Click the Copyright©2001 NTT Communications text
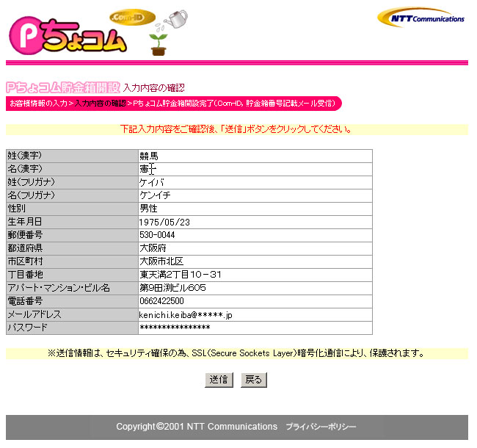Screen dimensions: 477x448 point(197,427)
